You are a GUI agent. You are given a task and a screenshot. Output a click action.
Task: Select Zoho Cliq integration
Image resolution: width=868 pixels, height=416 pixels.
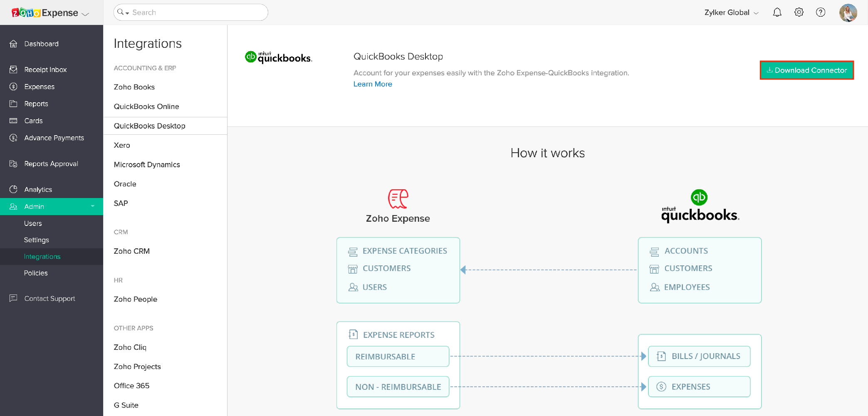point(130,347)
